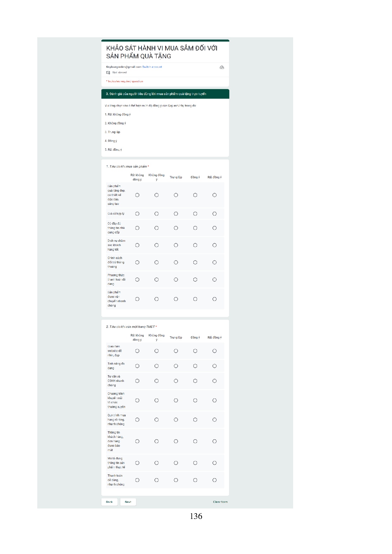Click the Clear form link
This screenshot has height=554, width=392.
[x=220, y=502]
